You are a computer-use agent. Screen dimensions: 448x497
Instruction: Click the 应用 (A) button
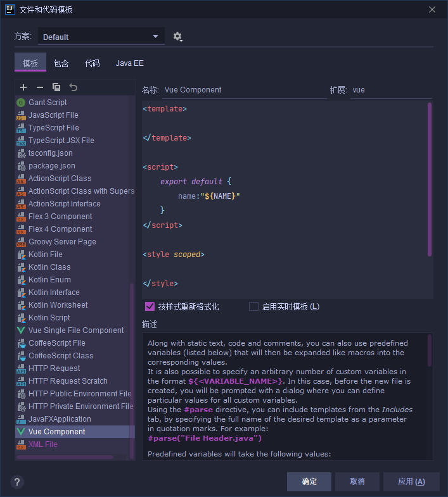point(411,481)
